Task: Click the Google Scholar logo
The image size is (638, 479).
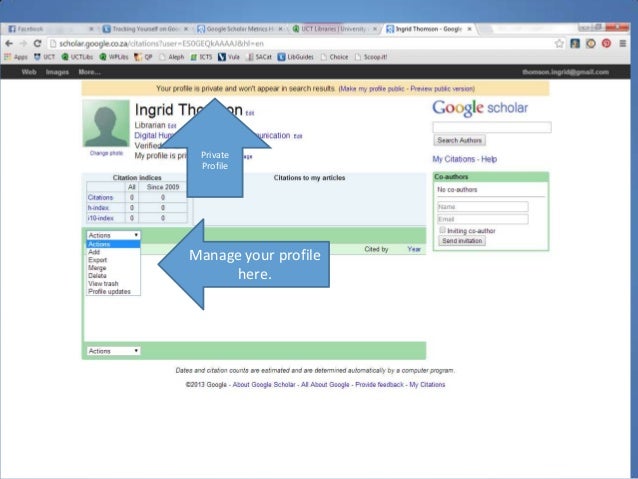Action: coord(480,108)
